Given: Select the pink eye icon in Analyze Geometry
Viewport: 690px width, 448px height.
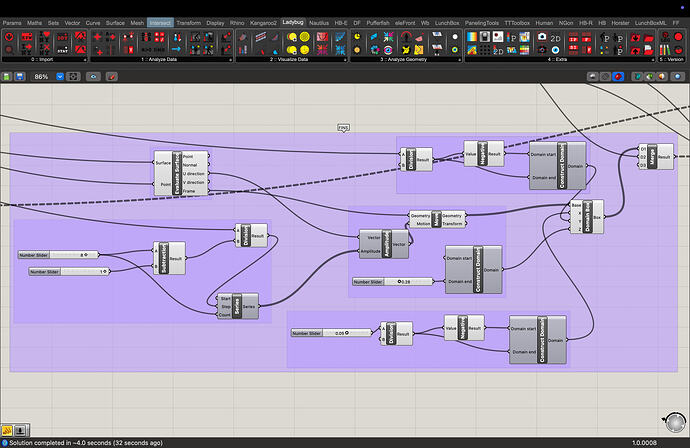Looking at the screenshot, I should [x=388, y=50].
